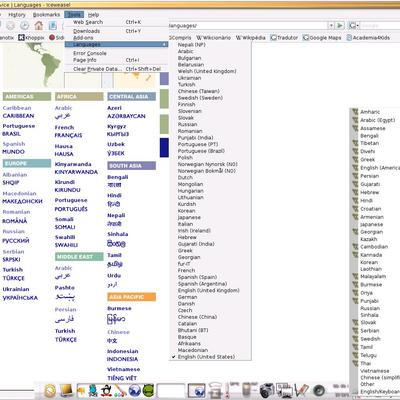This screenshot has width=400, height=400.
Task: Choose Page Info from Tools menu
Action: click(116, 60)
